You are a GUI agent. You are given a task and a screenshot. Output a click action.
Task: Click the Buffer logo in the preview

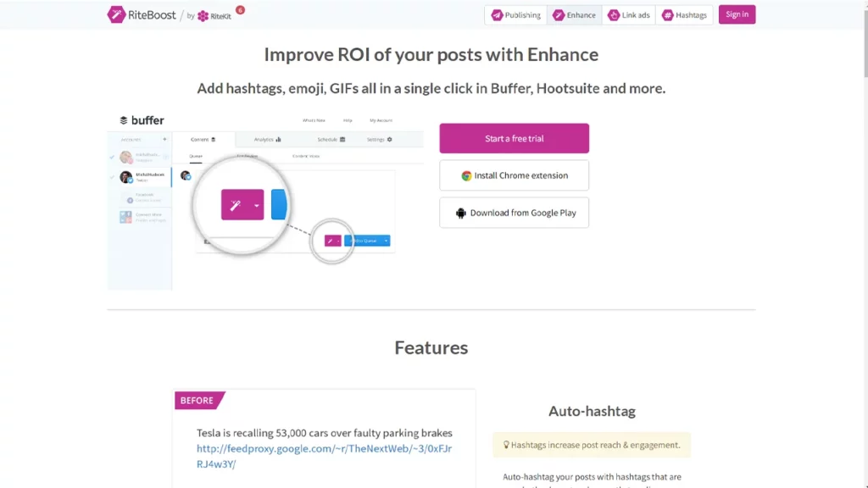coord(142,120)
